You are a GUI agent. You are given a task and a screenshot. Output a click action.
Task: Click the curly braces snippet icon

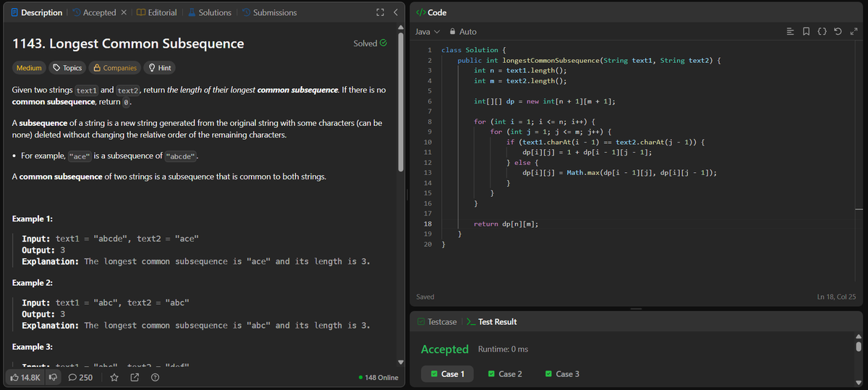coord(822,32)
